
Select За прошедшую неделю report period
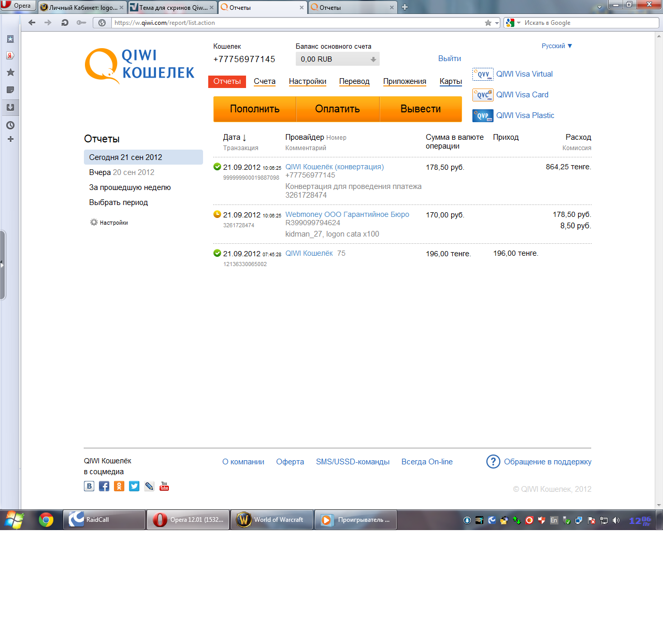(x=130, y=187)
